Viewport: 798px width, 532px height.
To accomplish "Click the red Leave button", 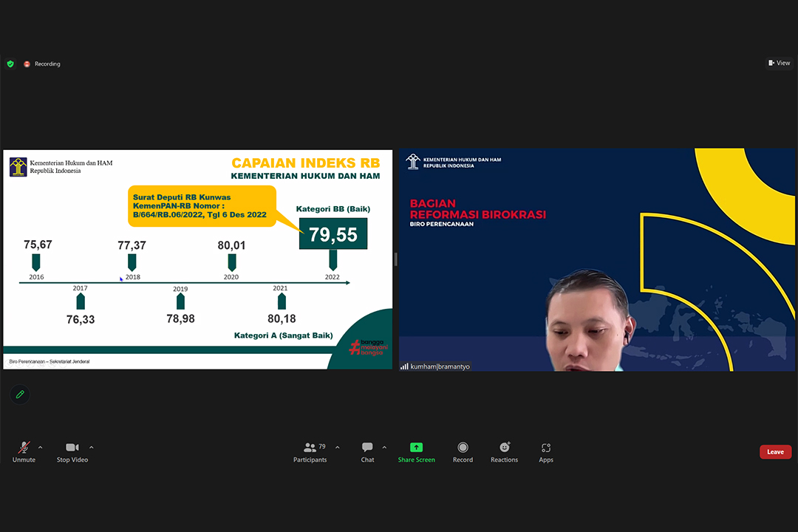I will pos(775,452).
